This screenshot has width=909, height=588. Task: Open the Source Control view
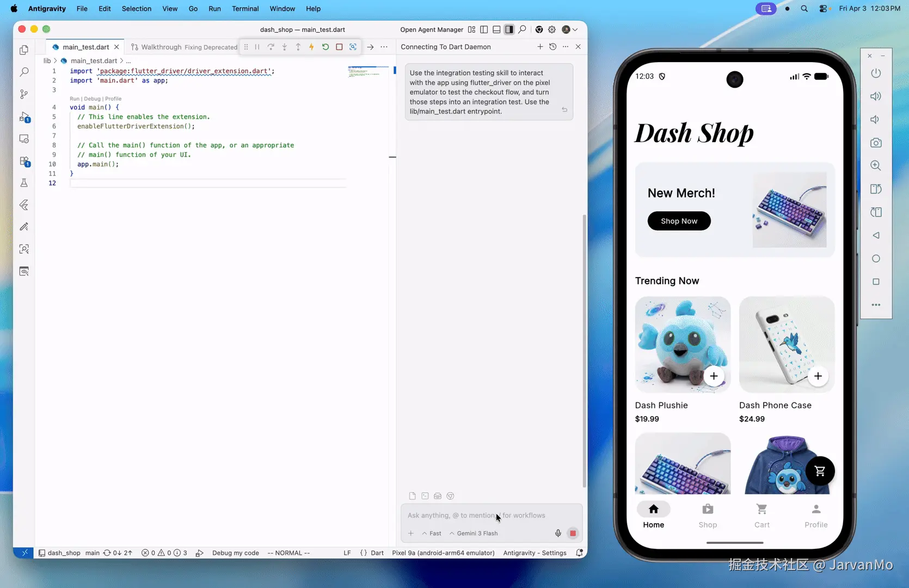pyautogui.click(x=24, y=94)
